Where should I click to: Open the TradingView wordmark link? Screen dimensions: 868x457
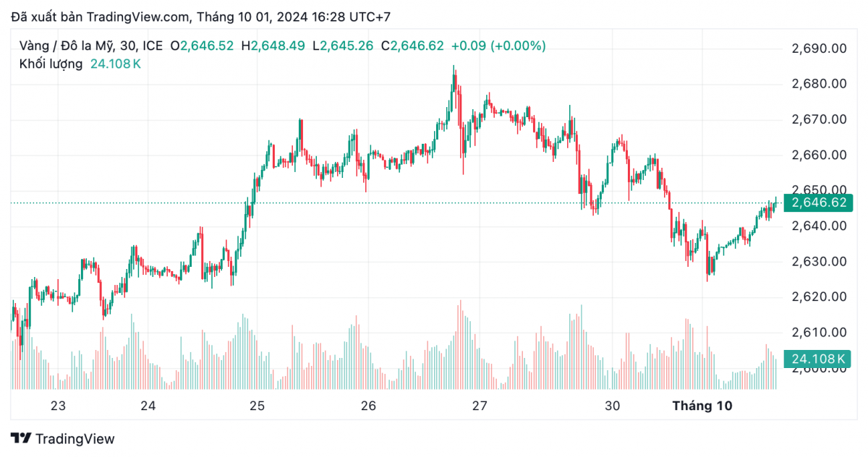pos(75,438)
